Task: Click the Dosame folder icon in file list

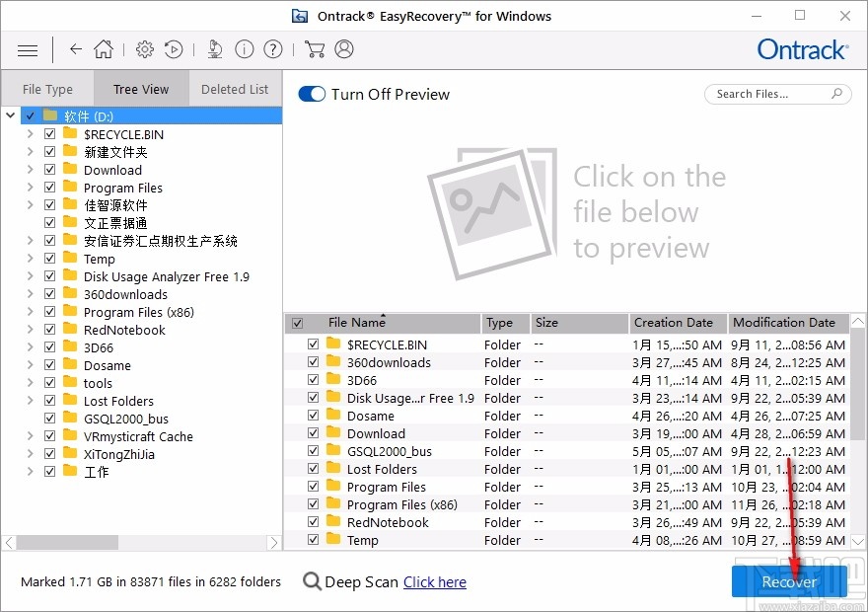Action: click(x=333, y=415)
